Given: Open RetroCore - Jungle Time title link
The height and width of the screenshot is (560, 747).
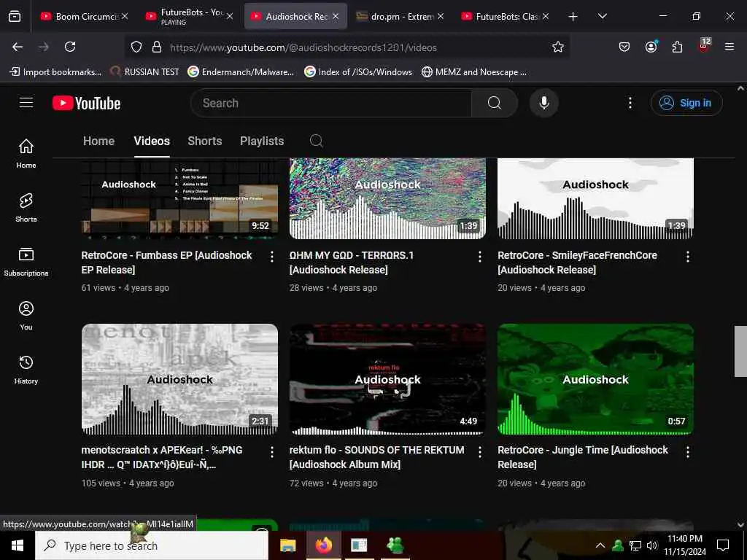Looking at the screenshot, I should pyautogui.click(x=583, y=457).
